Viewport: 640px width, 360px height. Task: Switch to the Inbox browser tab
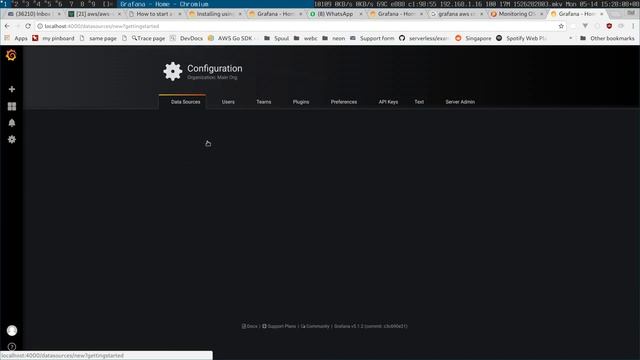pos(34,14)
